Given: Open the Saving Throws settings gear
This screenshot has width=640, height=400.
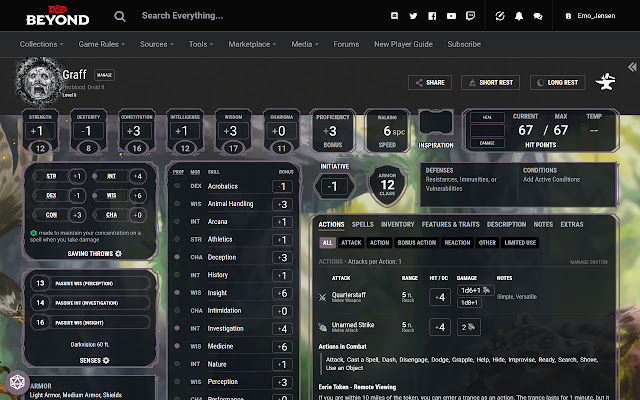Looking at the screenshot, I should tap(119, 254).
